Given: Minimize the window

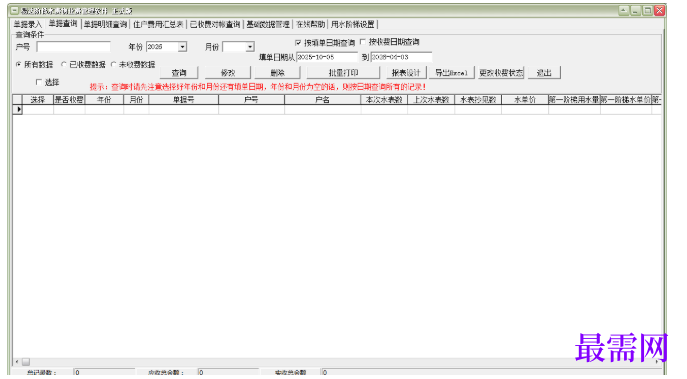Looking at the screenshot, I should 635,11.
